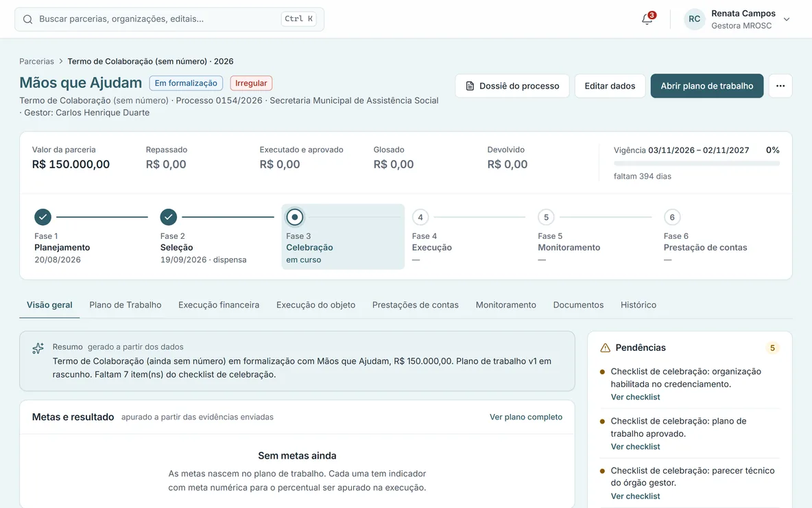This screenshot has height=508, width=812.
Task: Click 'Sem metas ainda' heading
Action: (297, 456)
